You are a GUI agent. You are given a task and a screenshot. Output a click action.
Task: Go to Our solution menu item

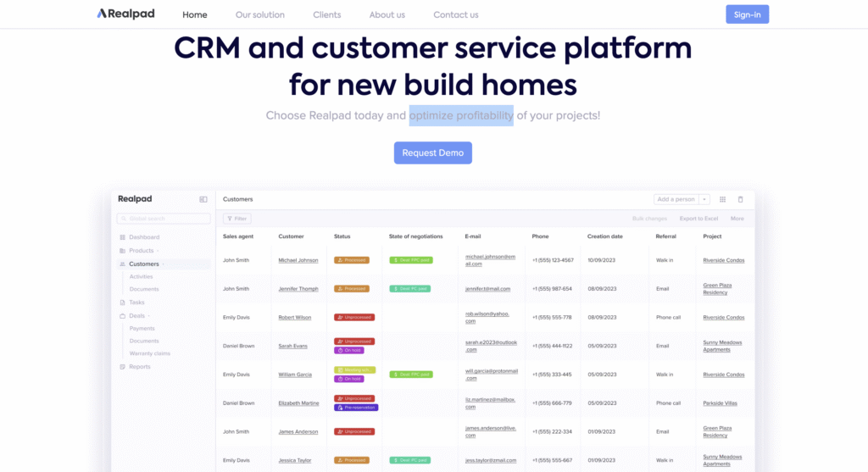click(x=259, y=14)
